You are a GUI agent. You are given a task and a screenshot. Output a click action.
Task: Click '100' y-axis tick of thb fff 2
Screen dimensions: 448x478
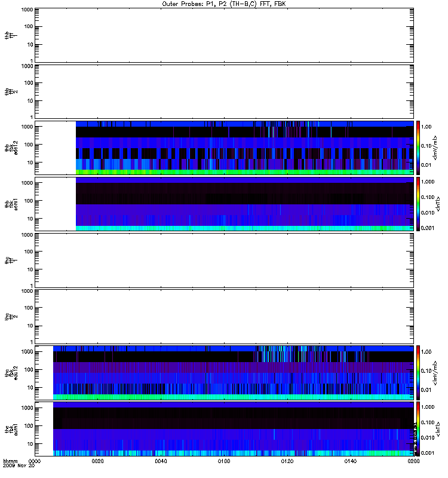29,83
